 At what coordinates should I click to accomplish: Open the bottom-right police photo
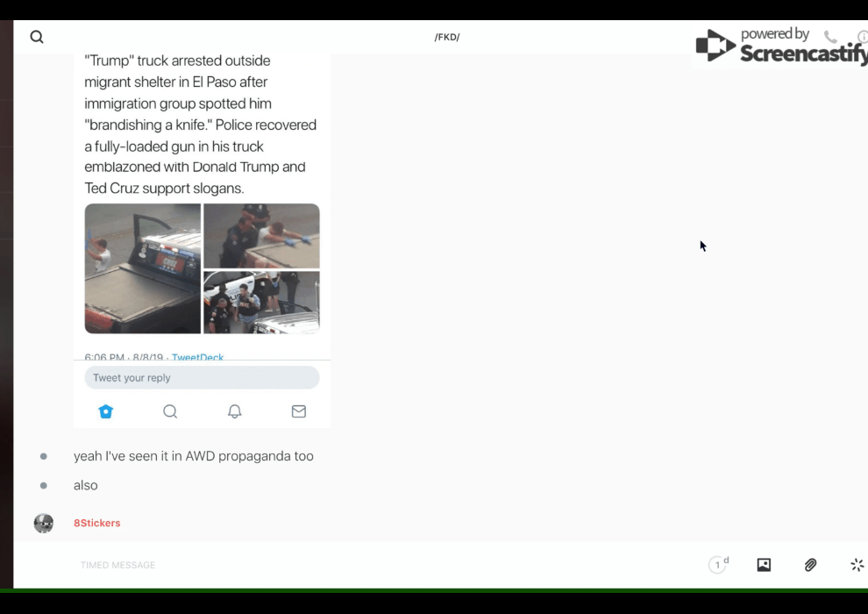(261, 303)
